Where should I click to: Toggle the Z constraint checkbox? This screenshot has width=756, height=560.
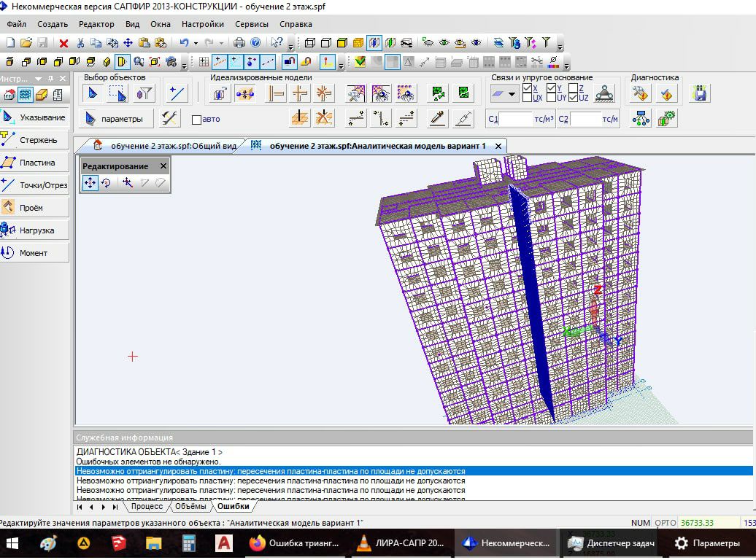coord(574,88)
